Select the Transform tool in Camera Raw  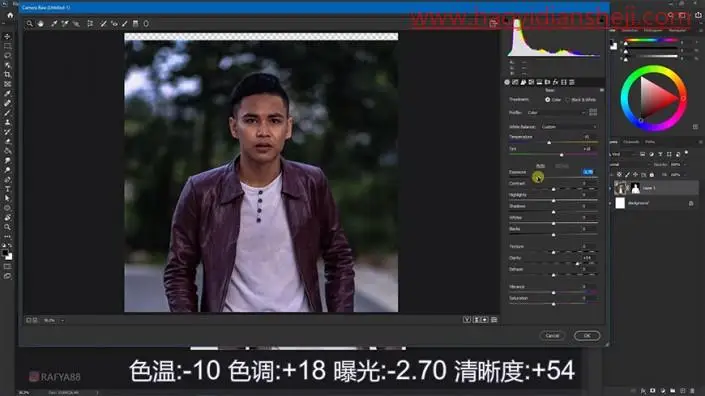tap(90, 24)
